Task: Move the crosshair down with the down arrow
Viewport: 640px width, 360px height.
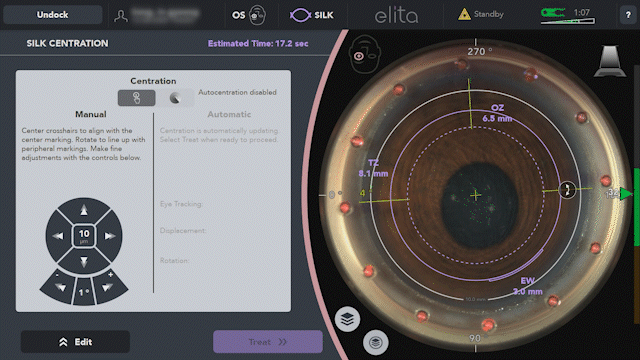Action: (84, 261)
